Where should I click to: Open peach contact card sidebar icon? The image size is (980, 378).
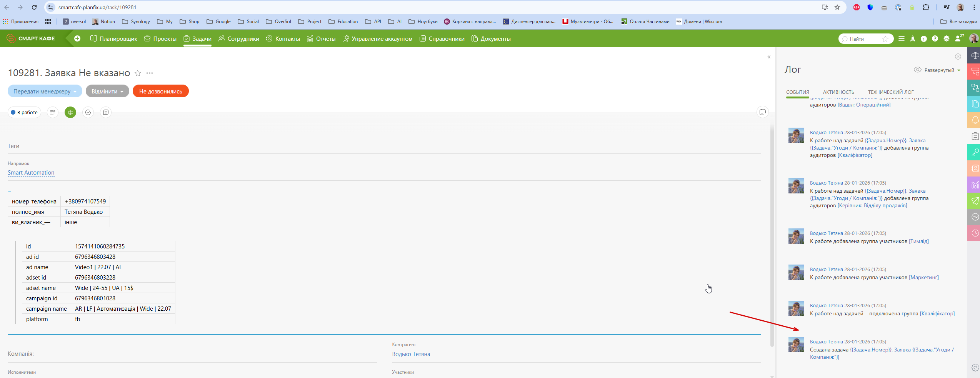pos(974,169)
